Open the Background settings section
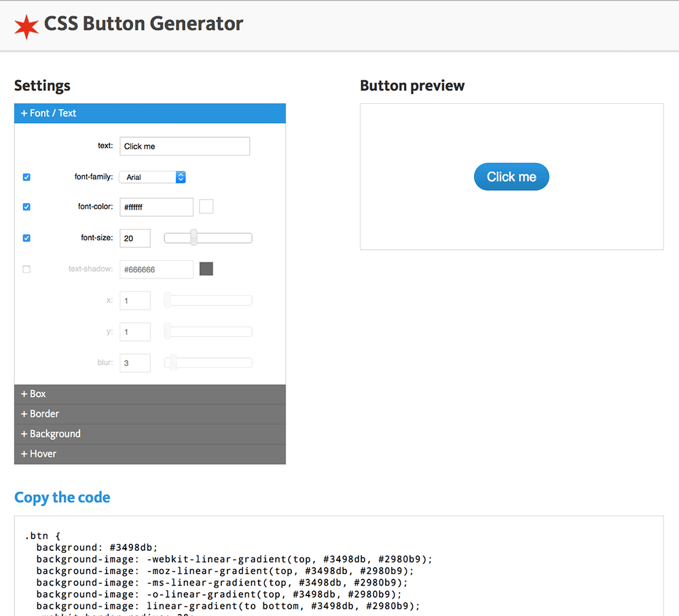The height and width of the screenshot is (616, 679). click(x=149, y=434)
